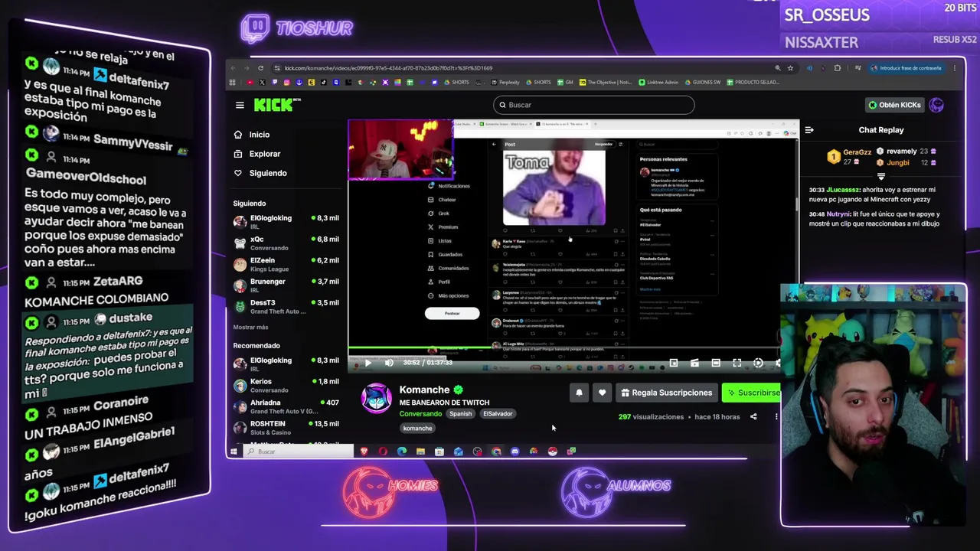Open Opera browser from taskbar
This screenshot has width=980, height=551.
coord(383,452)
